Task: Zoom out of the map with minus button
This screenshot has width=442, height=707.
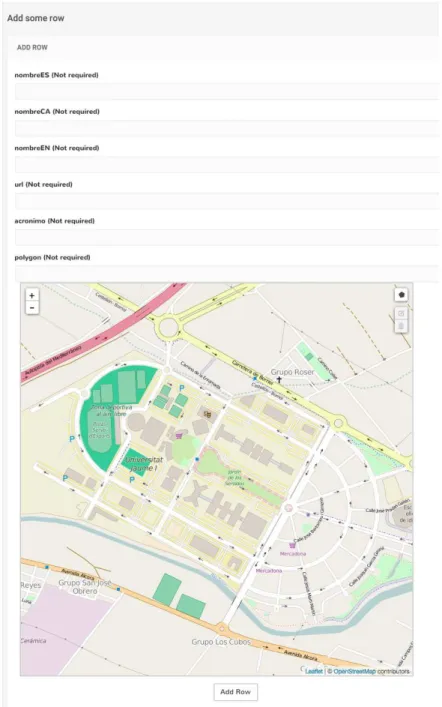Action: point(32,308)
